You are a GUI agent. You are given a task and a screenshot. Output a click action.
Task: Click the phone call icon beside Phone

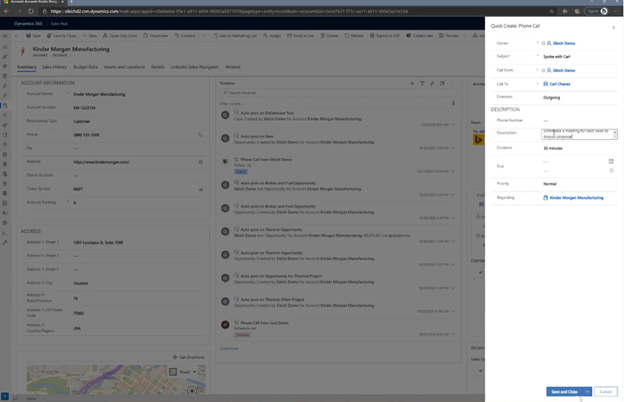200,135
